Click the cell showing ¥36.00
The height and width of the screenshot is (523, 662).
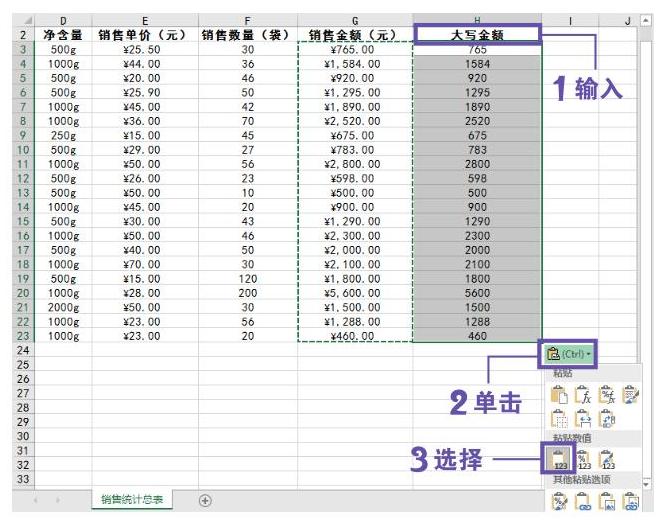pyautogui.click(x=145, y=121)
